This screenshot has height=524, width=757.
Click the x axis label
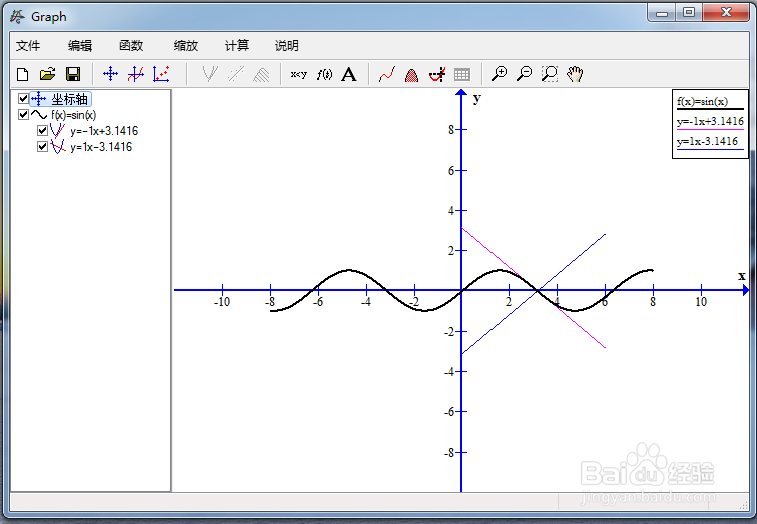pyautogui.click(x=742, y=276)
